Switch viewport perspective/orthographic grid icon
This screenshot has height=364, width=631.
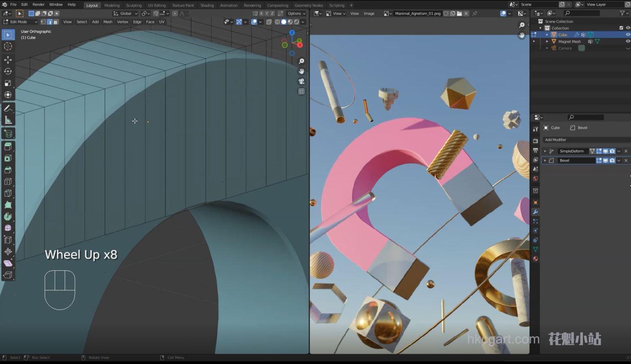301,92
